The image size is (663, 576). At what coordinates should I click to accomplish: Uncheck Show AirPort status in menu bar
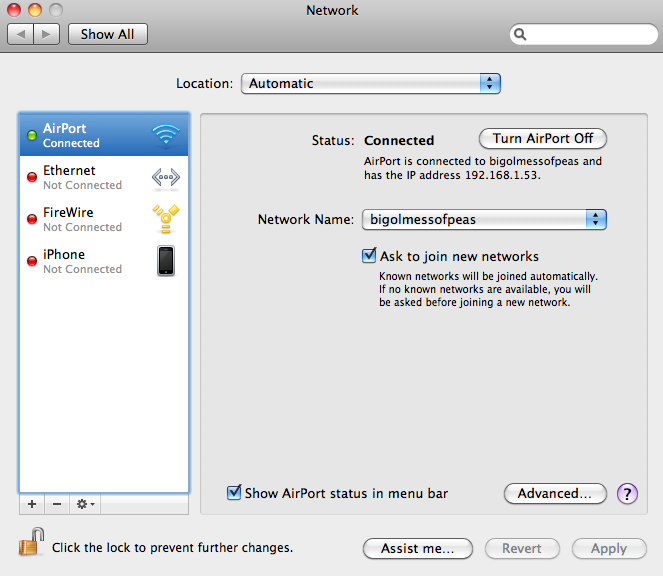coord(234,492)
